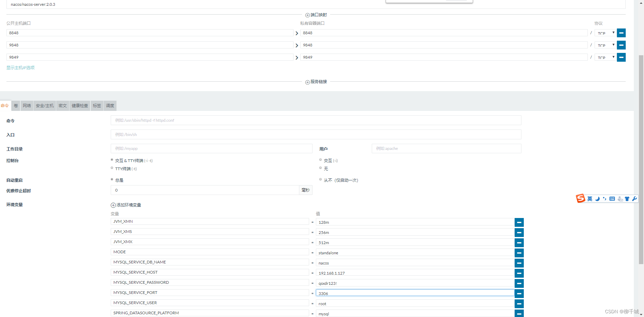The width and height of the screenshot is (644, 317).
Task: Toggle Sogou punctuation mode icon
Action: point(605,199)
